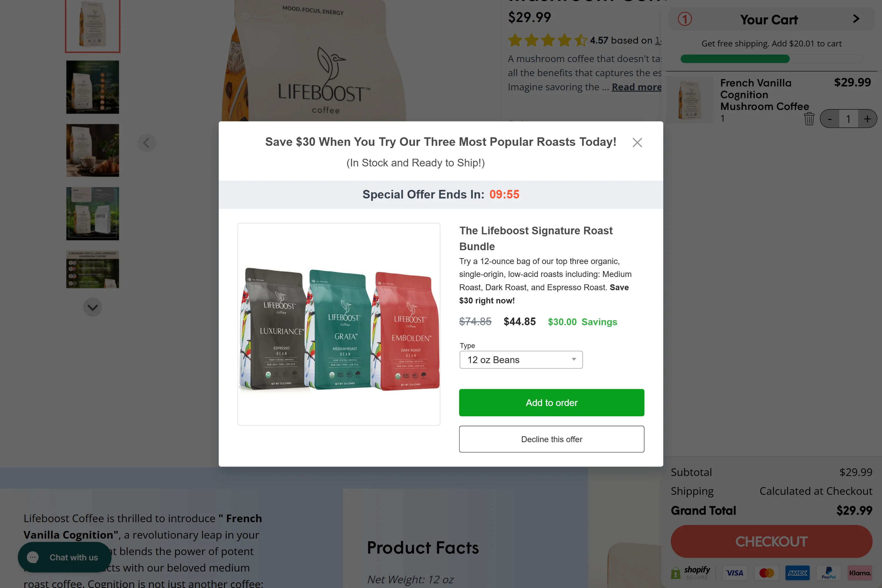This screenshot has width=882, height=588.
Task: Proceed with the CHECKOUT button
Action: (x=771, y=541)
